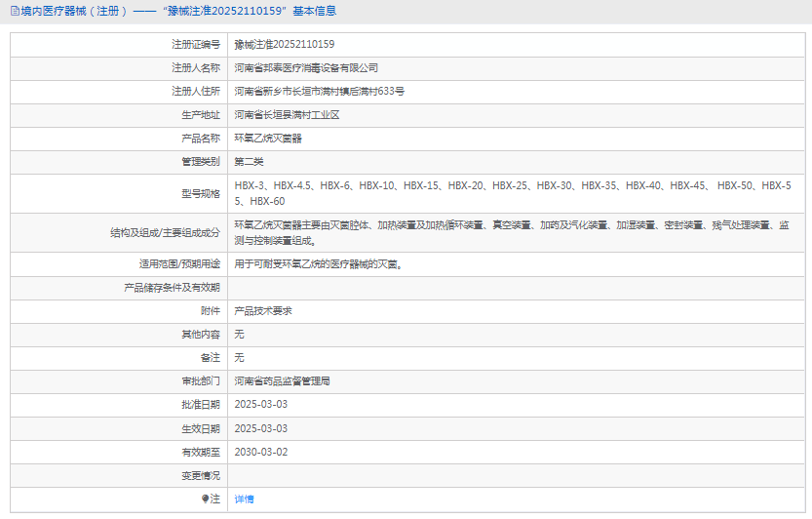Click the 批准日期 row label
This screenshot has width=812, height=519.
coord(201,405)
